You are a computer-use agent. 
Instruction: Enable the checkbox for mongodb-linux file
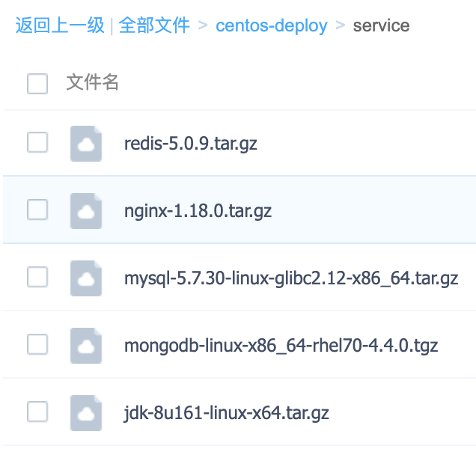coord(37,345)
